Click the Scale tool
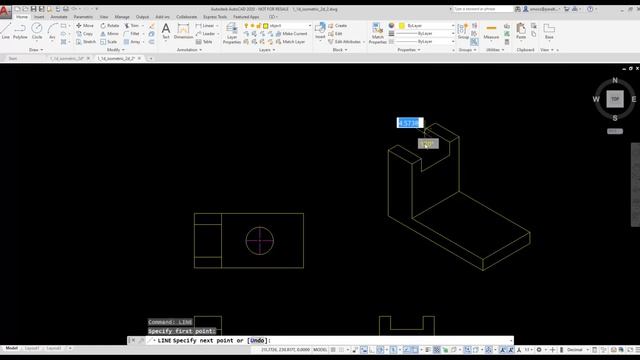 [109, 42]
